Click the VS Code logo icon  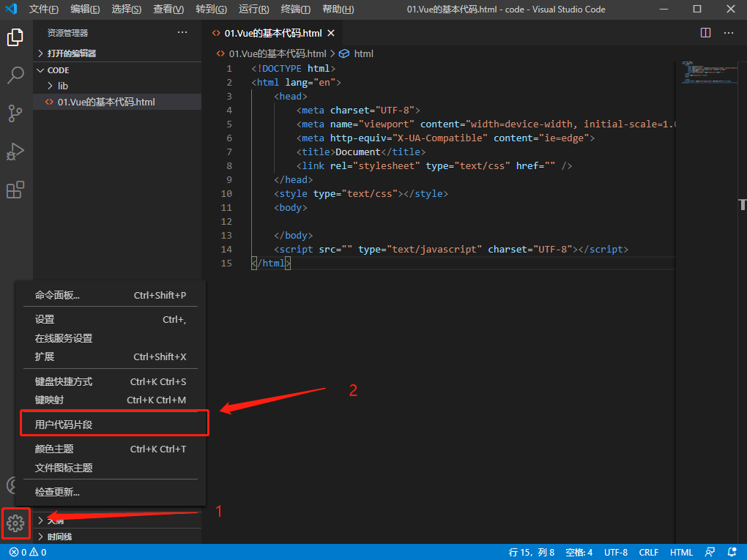(x=11, y=9)
